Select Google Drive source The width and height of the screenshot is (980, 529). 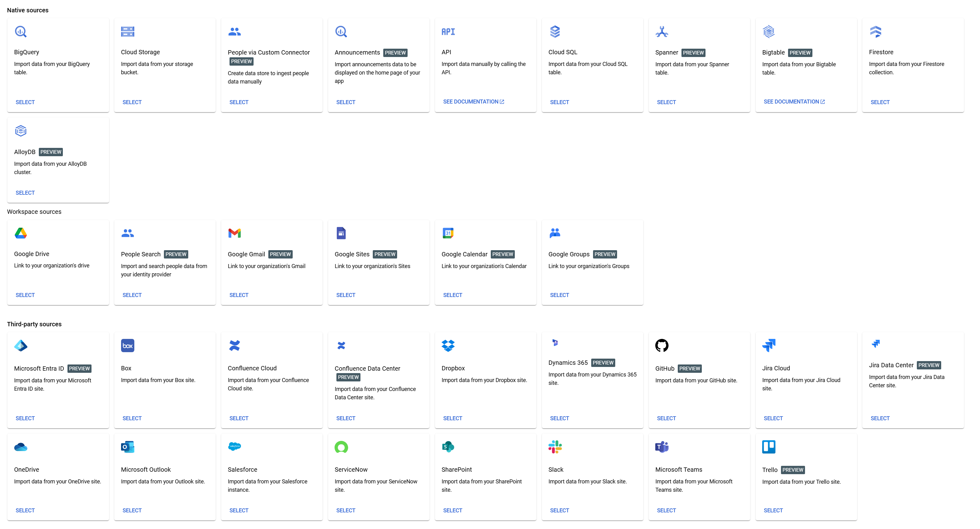[x=25, y=295]
